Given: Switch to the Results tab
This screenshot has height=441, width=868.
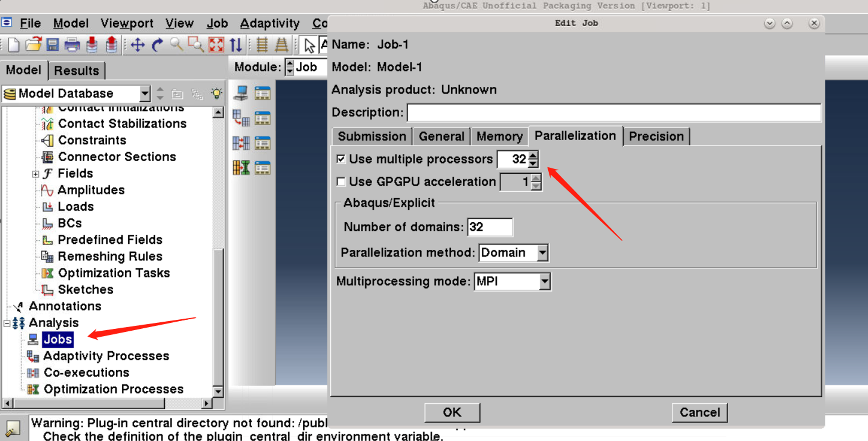Looking at the screenshot, I should pyautogui.click(x=76, y=70).
